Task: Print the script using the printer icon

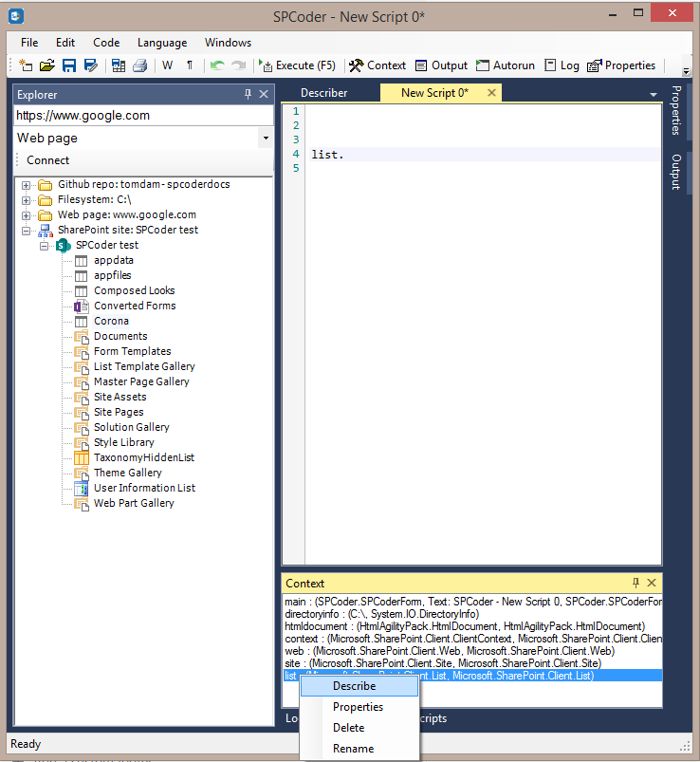Action: coord(139,65)
